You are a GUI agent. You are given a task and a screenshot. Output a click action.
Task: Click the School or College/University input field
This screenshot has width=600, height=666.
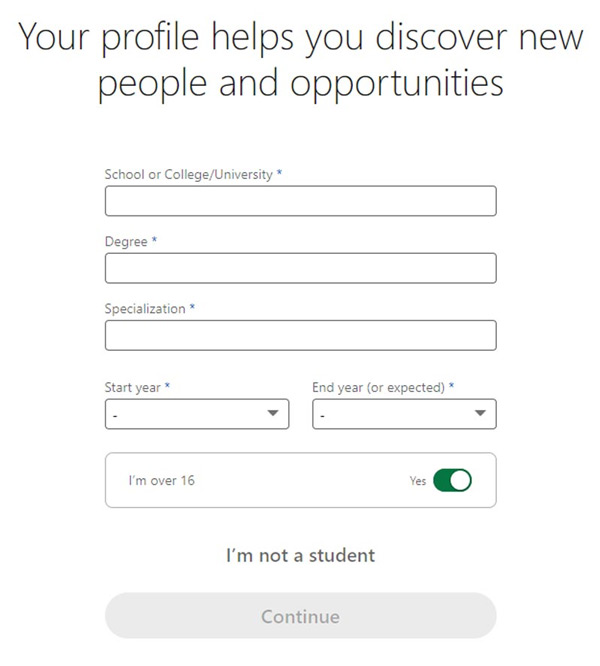click(x=300, y=201)
